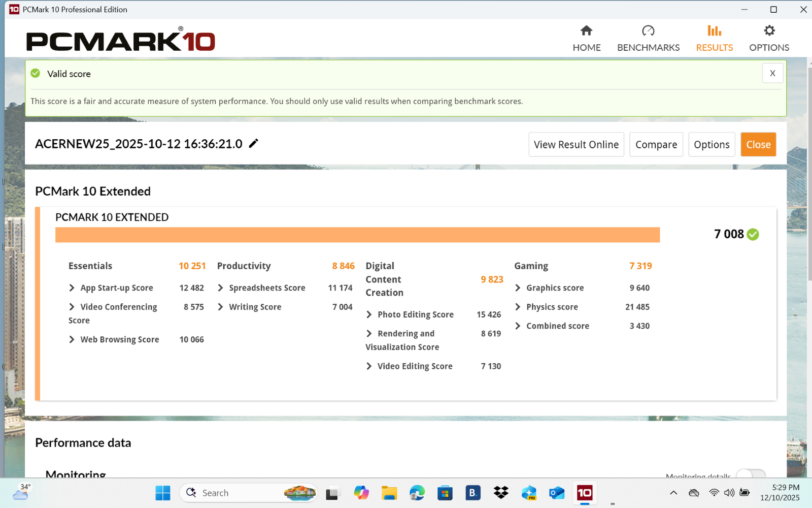The height and width of the screenshot is (508, 812).
Task: Expand the App Start-up Score row
Action: click(72, 288)
